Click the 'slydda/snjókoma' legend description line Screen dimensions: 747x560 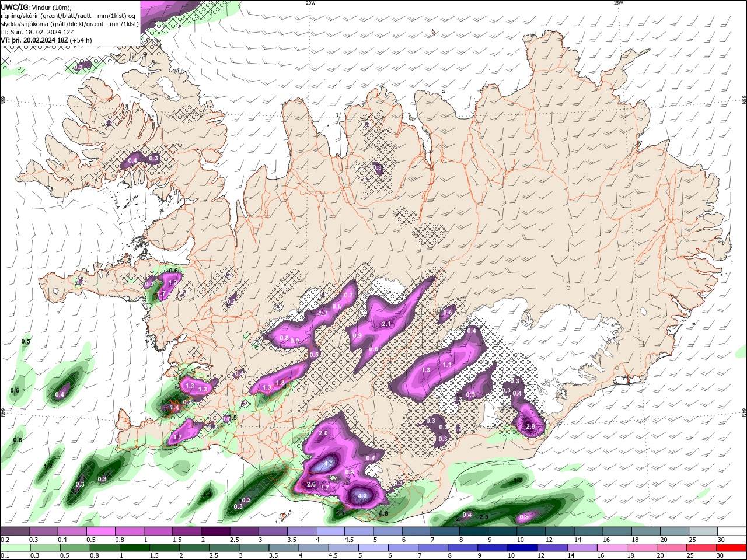(69, 24)
